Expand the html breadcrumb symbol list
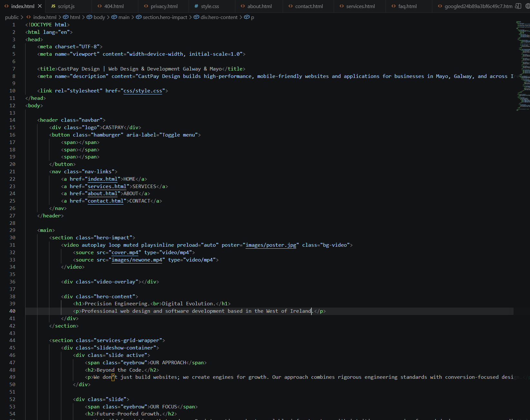This screenshot has width=530, height=420. [x=75, y=17]
